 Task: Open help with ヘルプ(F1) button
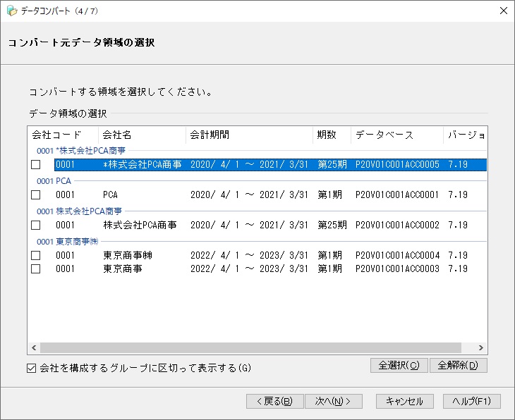pos(471,401)
